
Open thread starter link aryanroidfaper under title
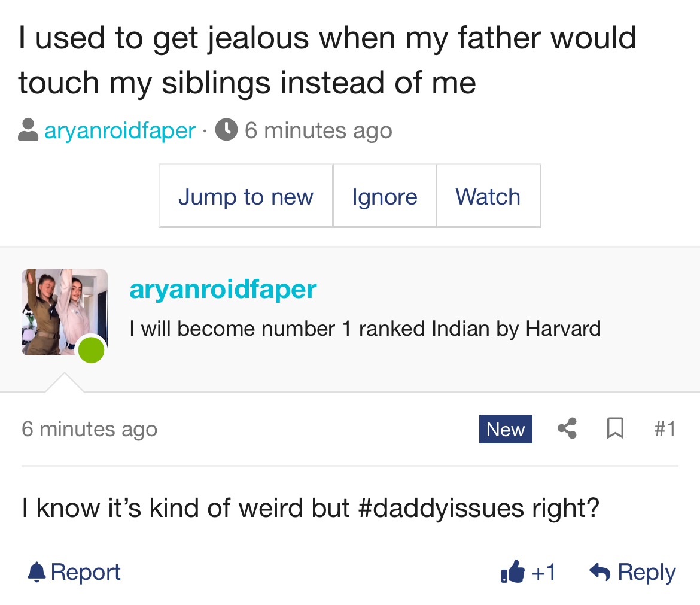(120, 130)
